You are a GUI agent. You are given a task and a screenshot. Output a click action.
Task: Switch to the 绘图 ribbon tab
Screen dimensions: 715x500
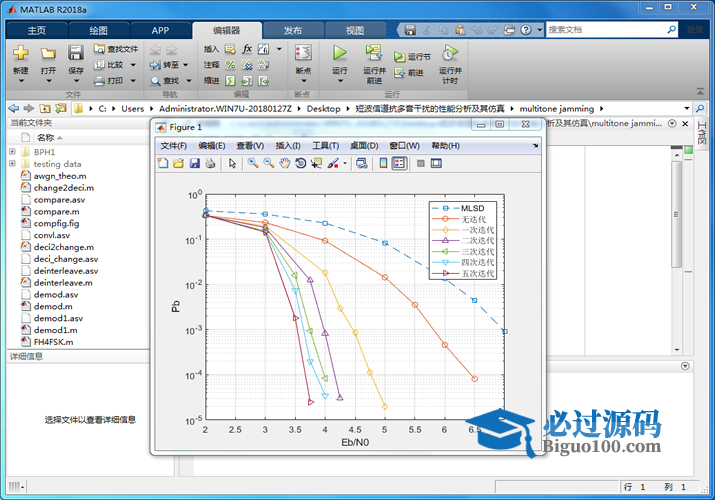click(x=99, y=30)
